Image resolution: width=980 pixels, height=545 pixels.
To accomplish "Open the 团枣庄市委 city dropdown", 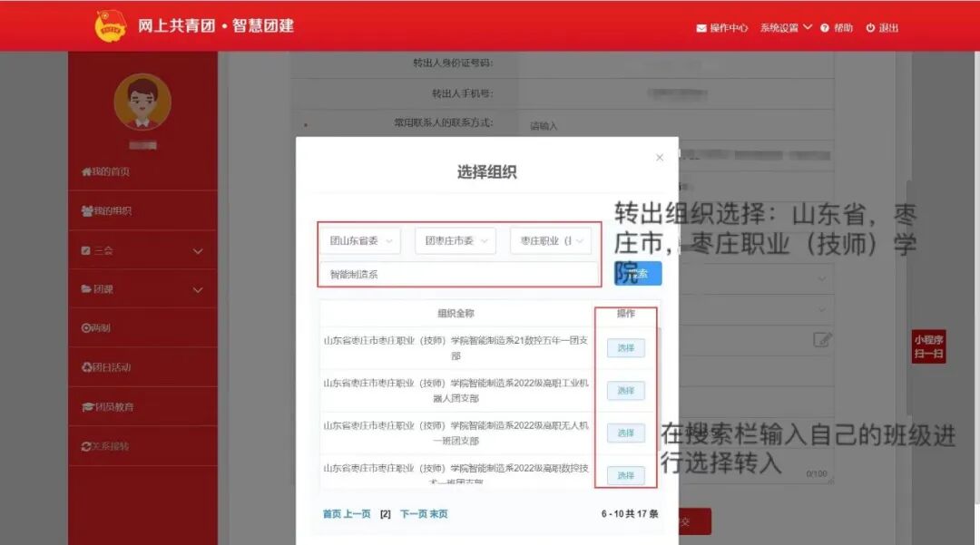I will point(456,241).
